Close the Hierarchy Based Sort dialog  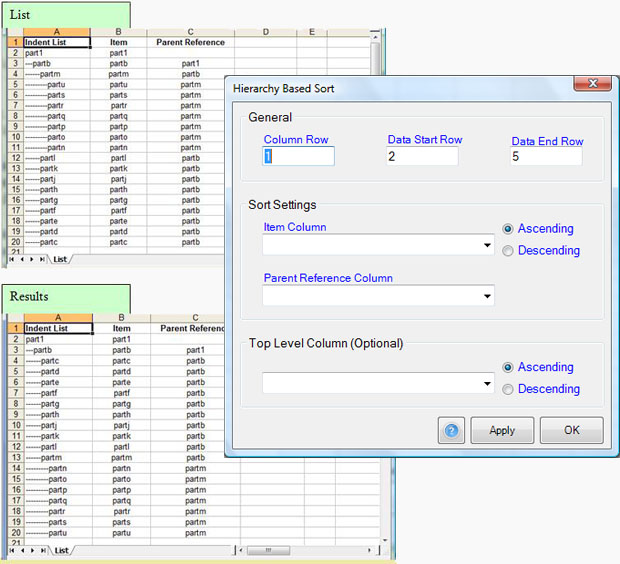[x=592, y=85]
